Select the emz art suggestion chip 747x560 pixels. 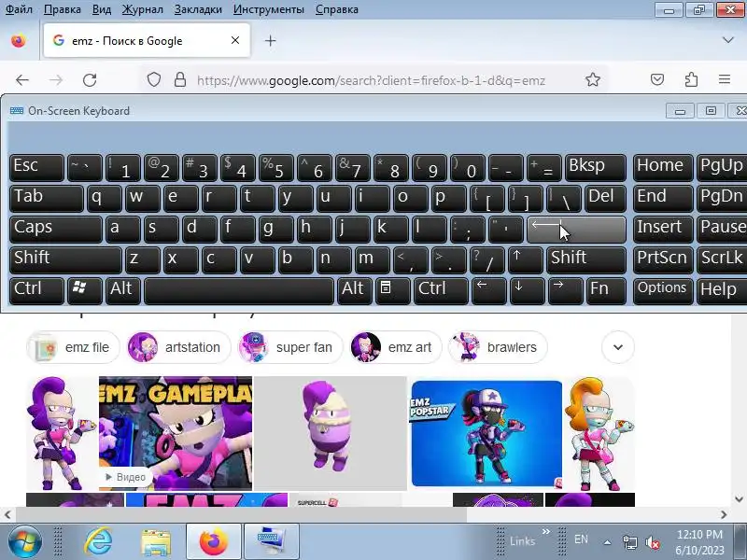coord(395,347)
